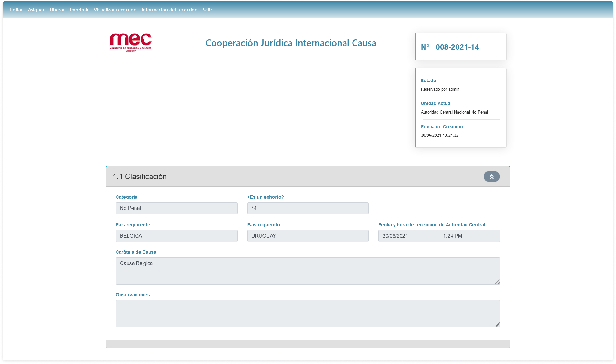Select Liberar from the top menu
This screenshot has width=616, height=364.
click(57, 10)
